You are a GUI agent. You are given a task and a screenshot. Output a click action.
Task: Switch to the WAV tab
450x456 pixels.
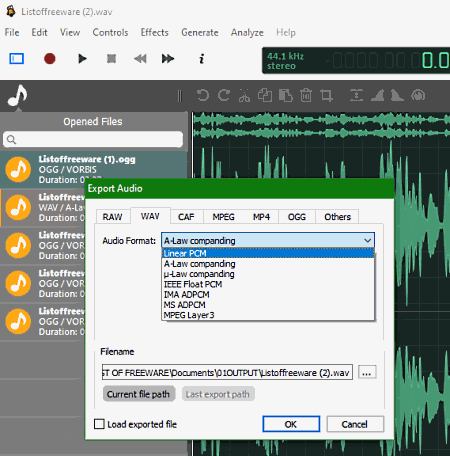(x=150, y=216)
